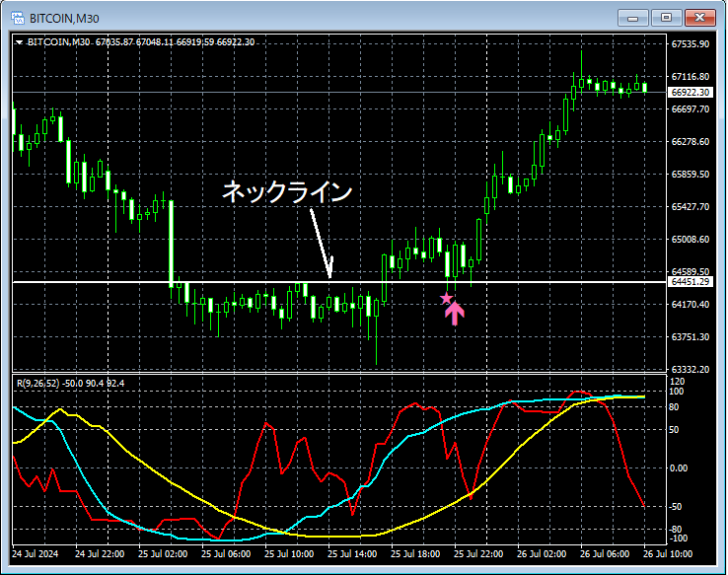Image resolution: width=728 pixels, height=575 pixels.
Task: Click the BITCOIN,M30 chart window icon
Action: [x=18, y=18]
